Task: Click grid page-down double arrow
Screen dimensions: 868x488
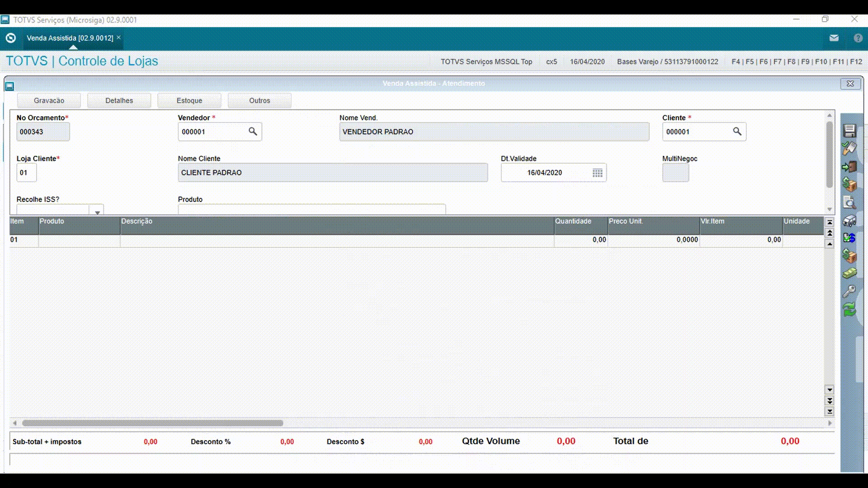Action: tap(830, 400)
